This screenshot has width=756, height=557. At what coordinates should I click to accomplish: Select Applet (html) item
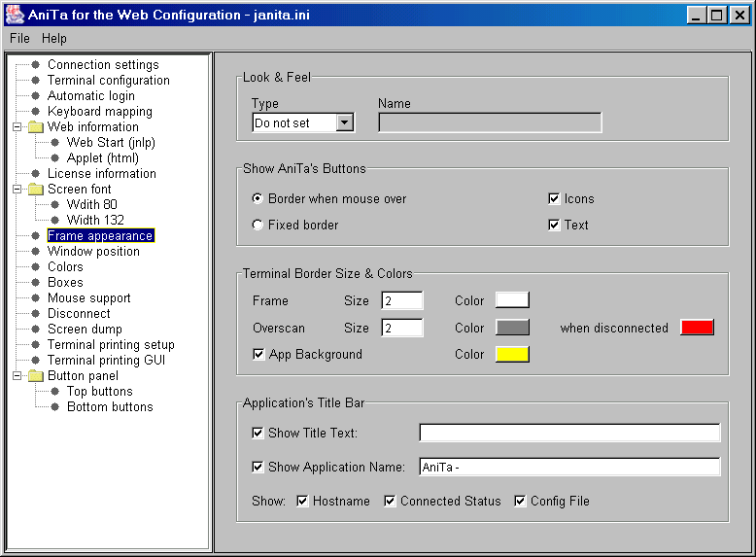click(x=103, y=158)
